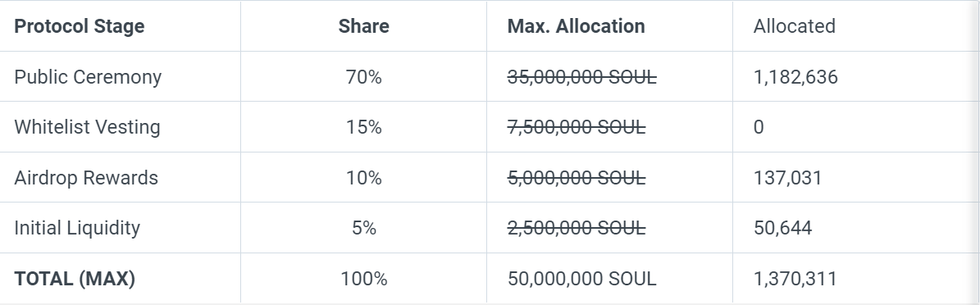The image size is (980, 305).
Task: Click the 100% total share cell
Action: pyautogui.click(x=364, y=278)
